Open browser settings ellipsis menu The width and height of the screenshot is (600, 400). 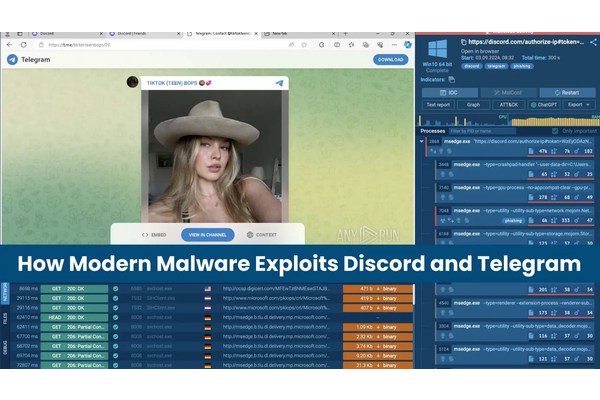coord(395,45)
